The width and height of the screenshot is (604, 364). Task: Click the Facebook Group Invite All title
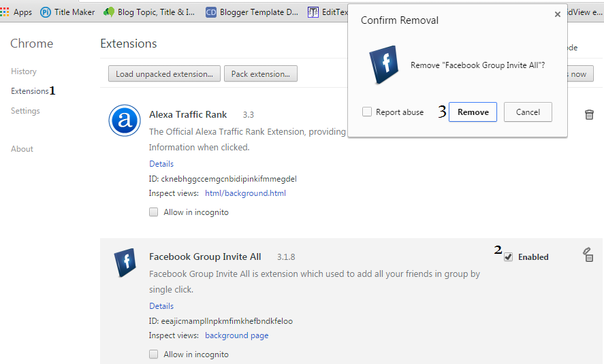205,257
